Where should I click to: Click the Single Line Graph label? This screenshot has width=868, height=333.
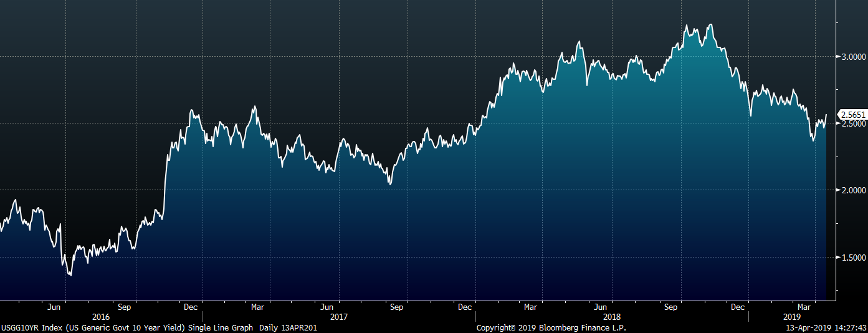coord(219,327)
